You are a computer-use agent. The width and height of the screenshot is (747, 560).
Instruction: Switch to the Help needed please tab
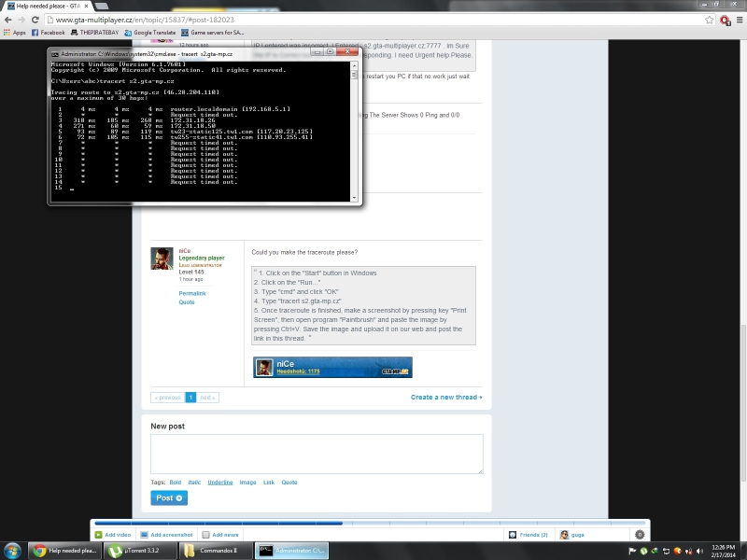point(51,6)
